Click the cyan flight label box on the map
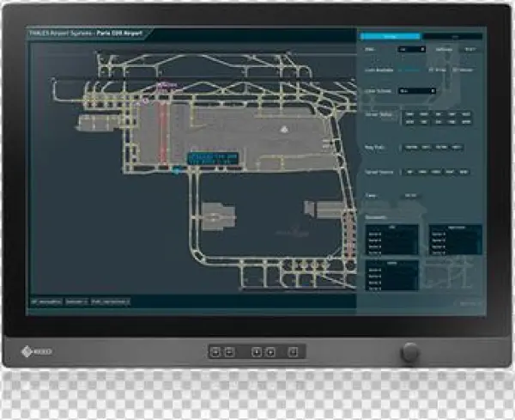 (213, 158)
